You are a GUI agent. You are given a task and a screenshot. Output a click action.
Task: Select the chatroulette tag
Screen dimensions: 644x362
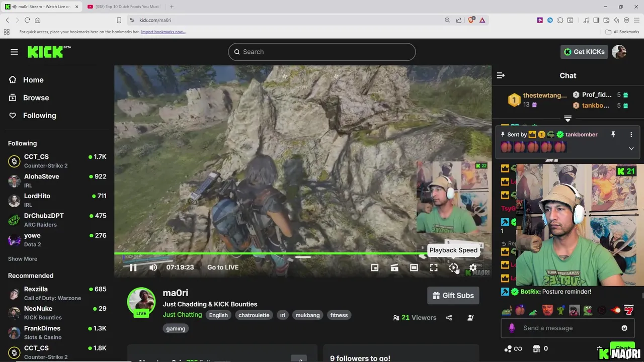point(254,315)
